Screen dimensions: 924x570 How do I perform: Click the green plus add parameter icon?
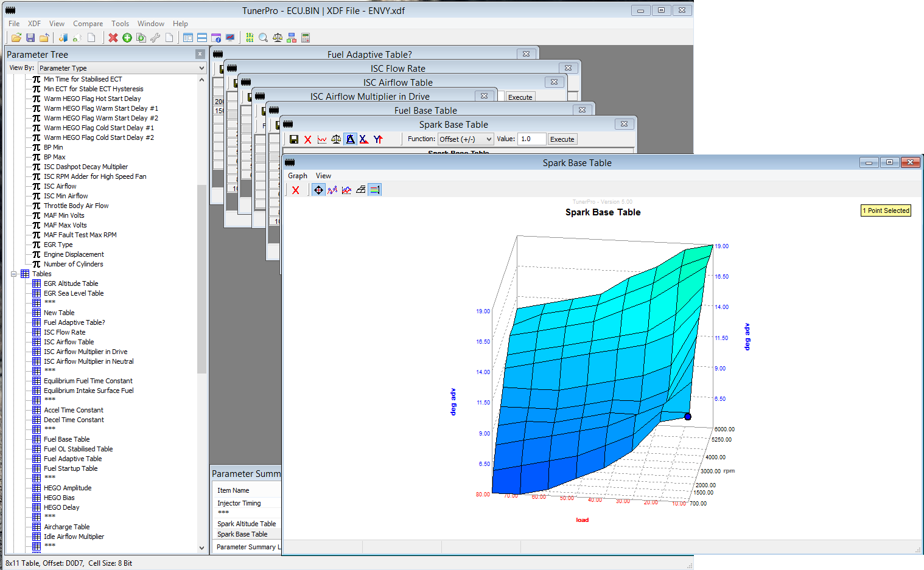click(x=127, y=38)
